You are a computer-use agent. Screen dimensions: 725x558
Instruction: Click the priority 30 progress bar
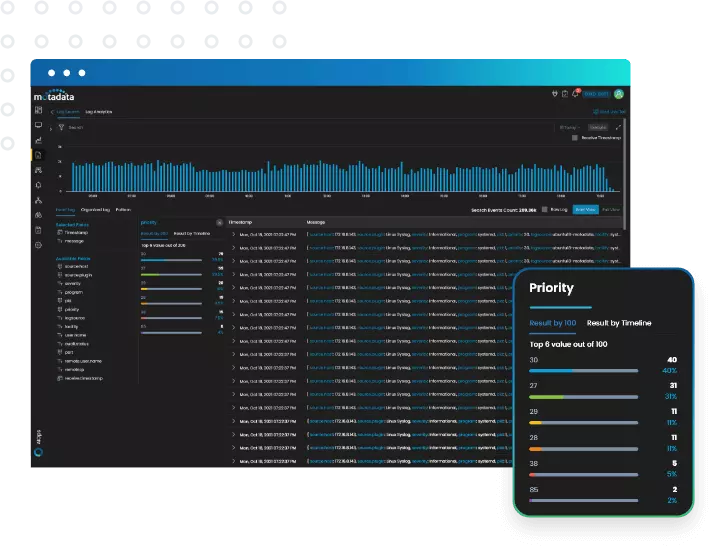tap(583, 370)
